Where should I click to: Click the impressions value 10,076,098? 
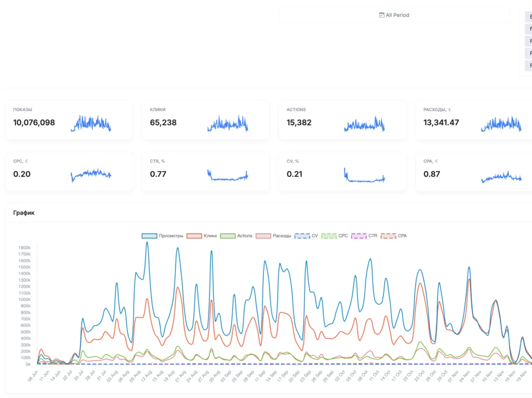[34, 123]
